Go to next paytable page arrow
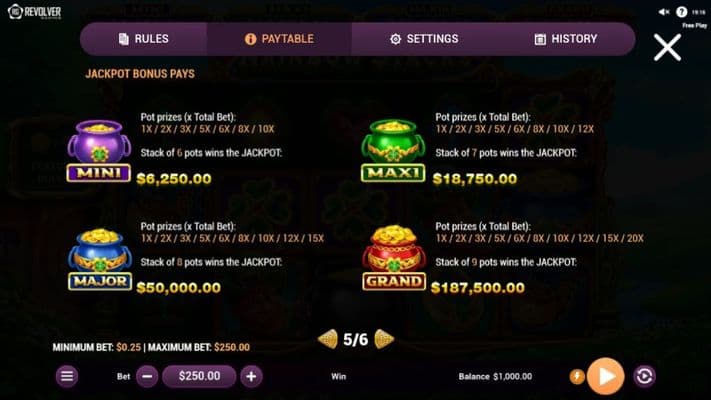 click(x=384, y=339)
